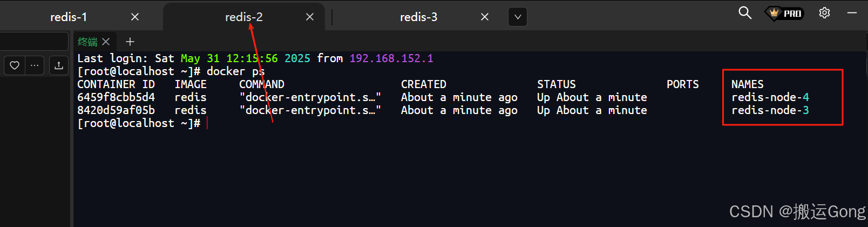Screen dimensions: 868x227
Task: Switch to the redis-1 session tab
Action: coord(69,17)
